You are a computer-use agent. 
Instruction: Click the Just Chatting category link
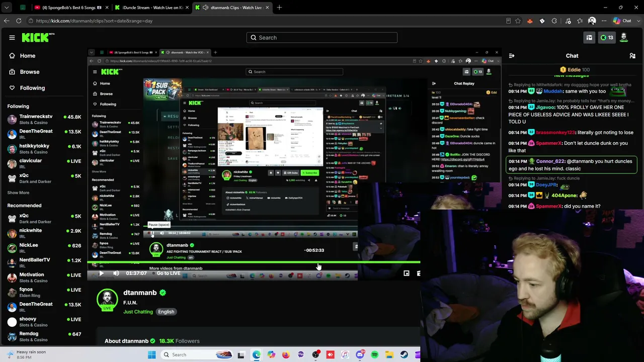click(x=138, y=312)
